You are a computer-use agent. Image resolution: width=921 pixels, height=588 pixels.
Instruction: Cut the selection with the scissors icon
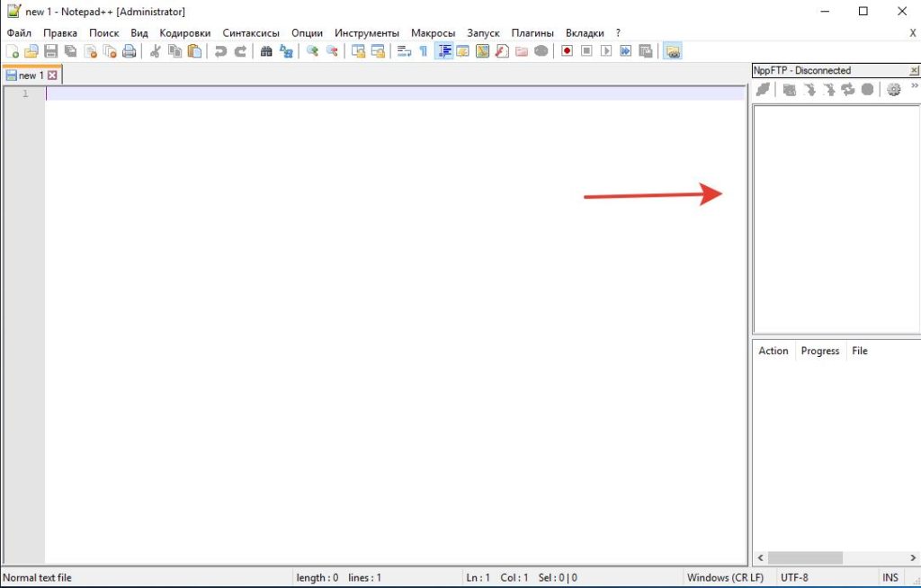(x=155, y=51)
